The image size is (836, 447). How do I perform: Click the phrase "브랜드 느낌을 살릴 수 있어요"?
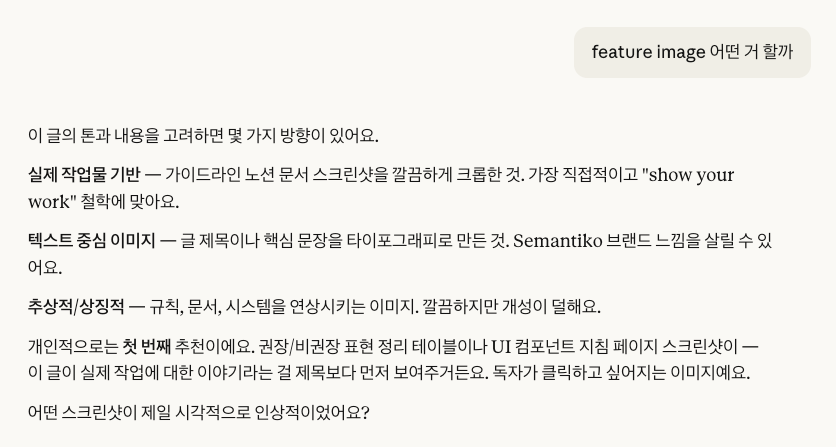tap(690, 241)
